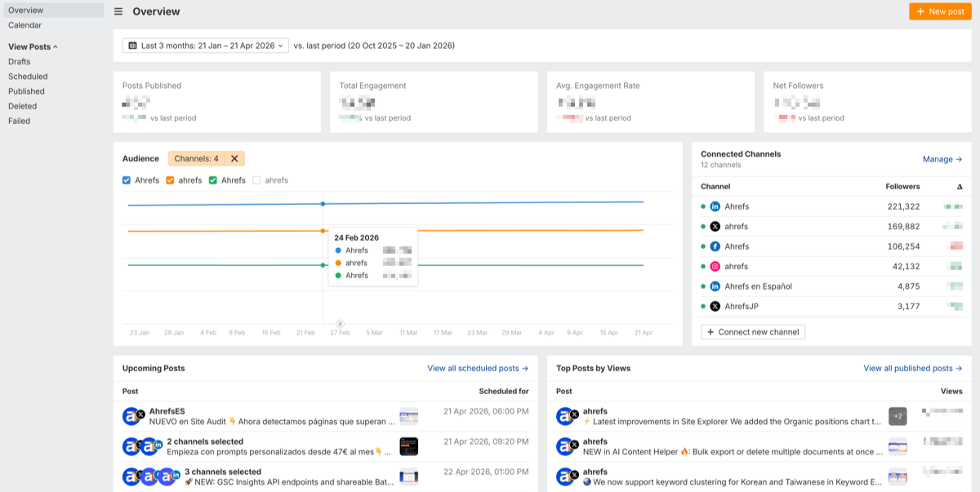
Task: Open thumbnail of AI Content Helper post
Action: [898, 446]
